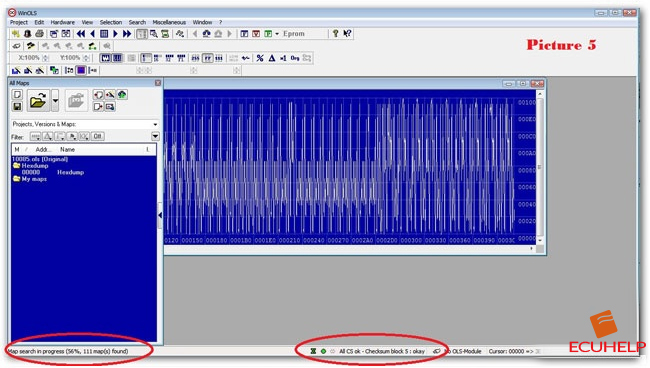The height and width of the screenshot is (368, 650).
Task: Click the Name column header
Action: pyautogui.click(x=68, y=149)
